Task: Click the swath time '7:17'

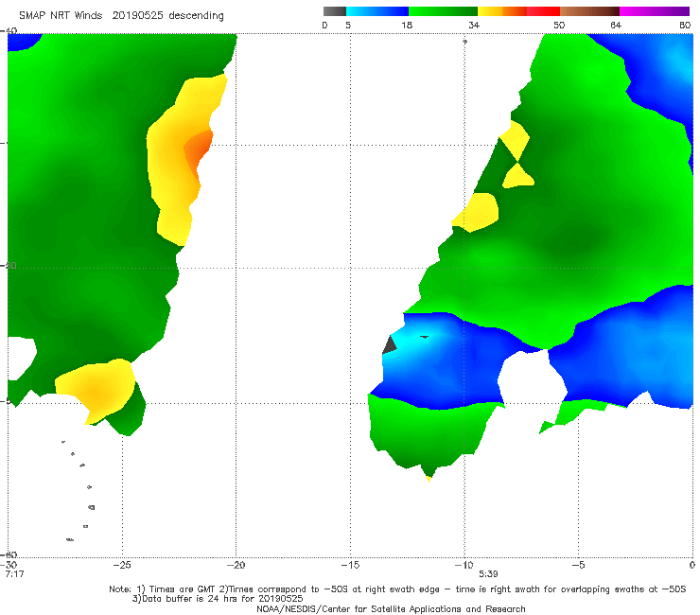Action: coord(14,574)
